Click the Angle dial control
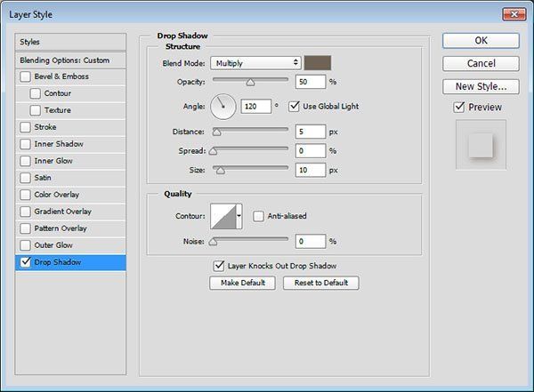Image resolution: width=534 pixels, height=392 pixels. [223, 107]
